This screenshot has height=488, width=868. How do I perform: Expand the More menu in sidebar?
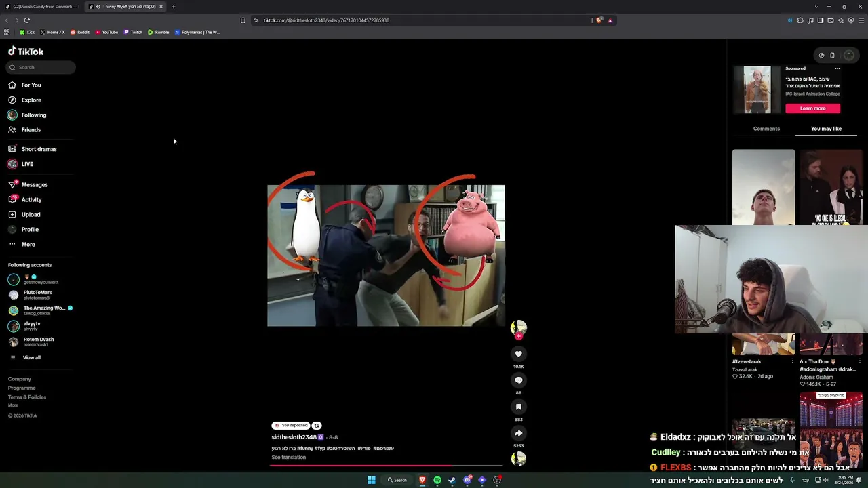22,245
